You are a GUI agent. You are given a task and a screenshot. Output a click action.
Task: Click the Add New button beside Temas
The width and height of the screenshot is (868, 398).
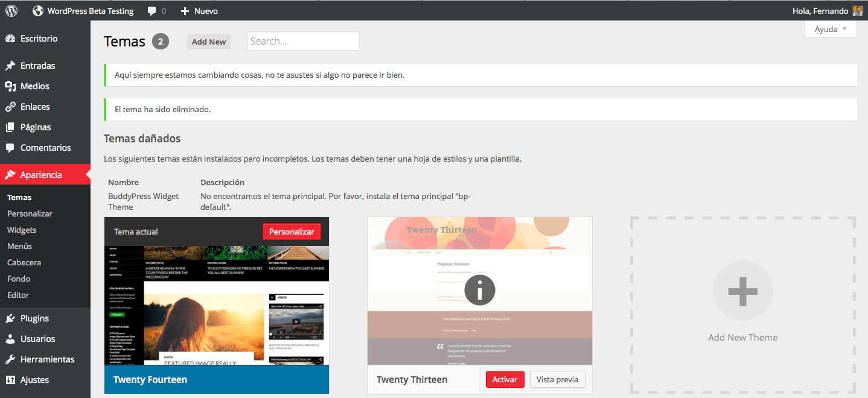(x=209, y=42)
